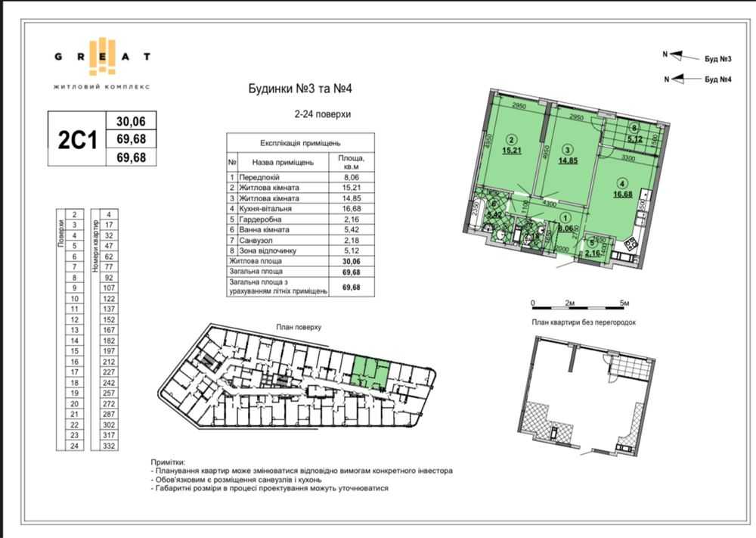Click the ЖИТЛОВИЙ КОМПЛЕКС text under the logo
756x538 pixels.
tap(102, 87)
